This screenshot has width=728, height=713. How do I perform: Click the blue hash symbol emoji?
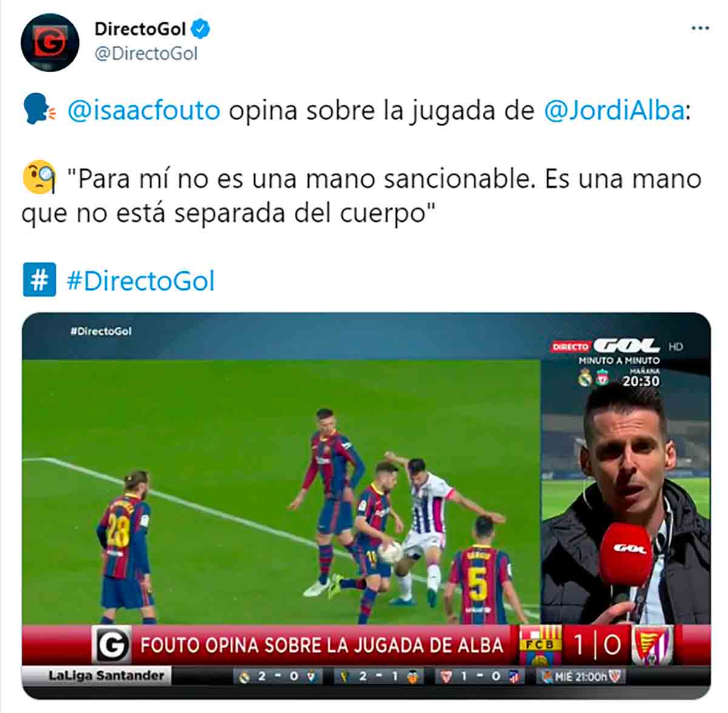click(x=39, y=280)
